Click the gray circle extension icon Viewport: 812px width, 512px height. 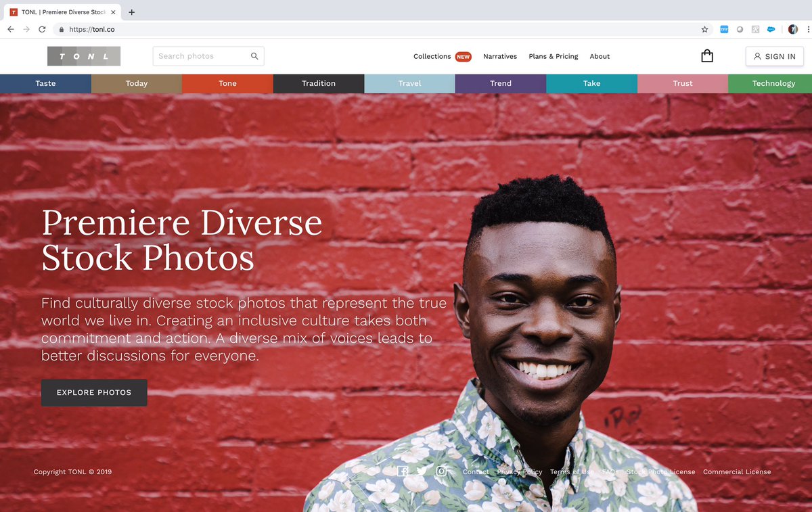point(740,29)
